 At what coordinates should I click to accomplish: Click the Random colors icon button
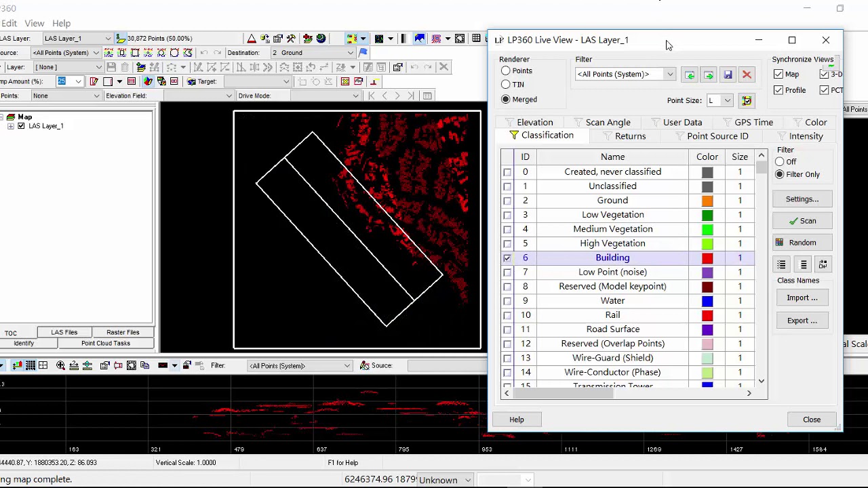click(802, 243)
